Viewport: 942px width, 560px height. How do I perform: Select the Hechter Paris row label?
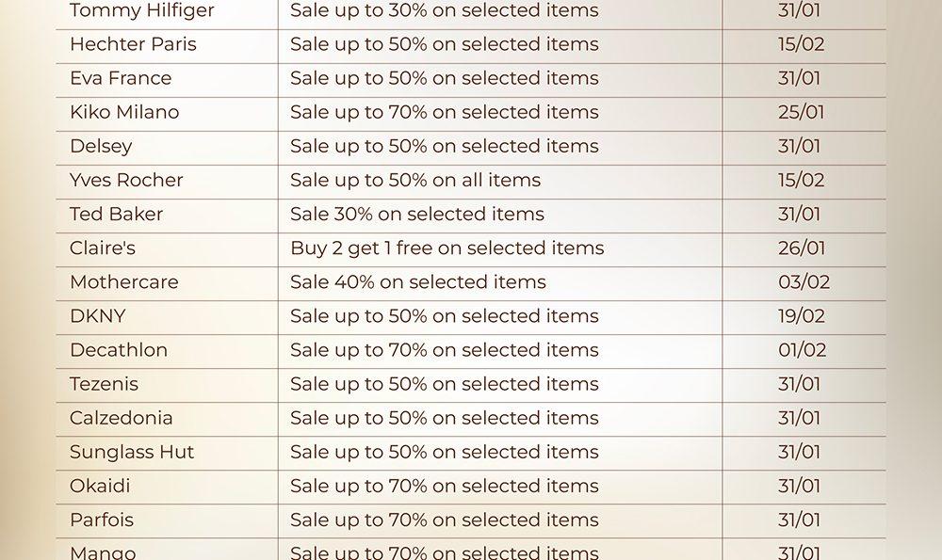(x=133, y=44)
